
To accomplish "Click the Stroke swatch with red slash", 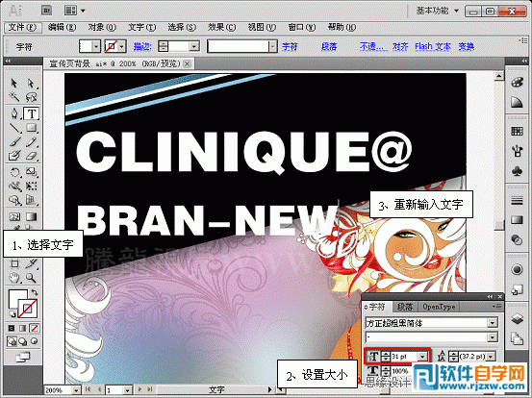I will pyautogui.click(x=29, y=310).
